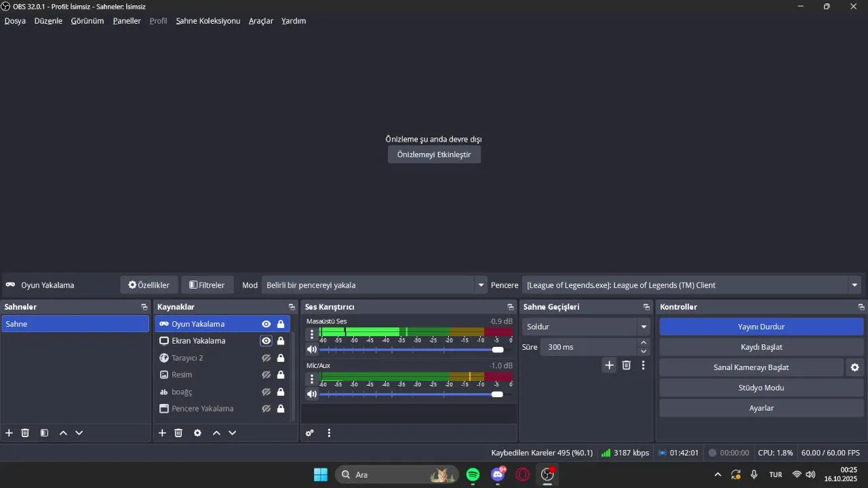This screenshot has width=868, height=488.
Task: Decrease Süre duration with down arrow
Action: point(644,351)
